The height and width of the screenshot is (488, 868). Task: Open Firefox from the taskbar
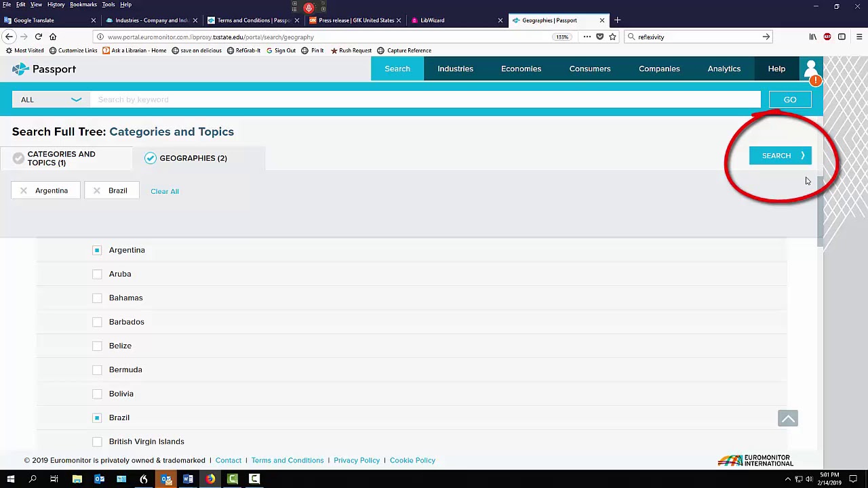[210, 479]
